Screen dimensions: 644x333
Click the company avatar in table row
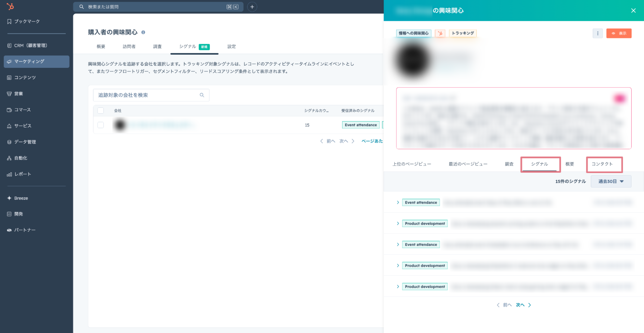point(120,125)
